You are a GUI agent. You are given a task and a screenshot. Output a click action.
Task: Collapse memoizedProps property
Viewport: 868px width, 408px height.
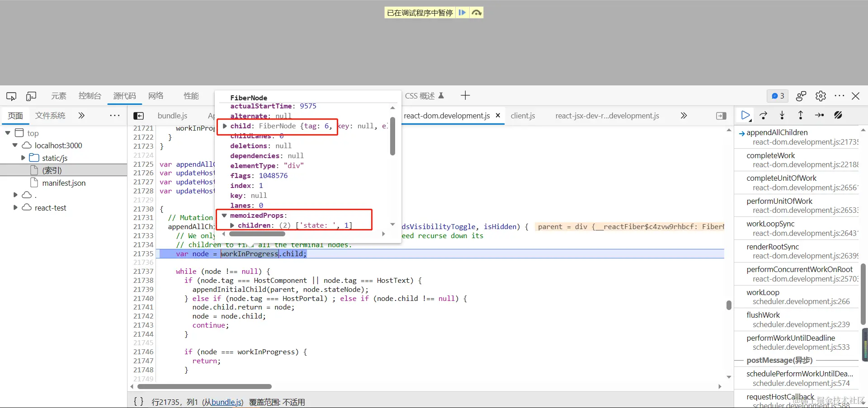(x=224, y=216)
